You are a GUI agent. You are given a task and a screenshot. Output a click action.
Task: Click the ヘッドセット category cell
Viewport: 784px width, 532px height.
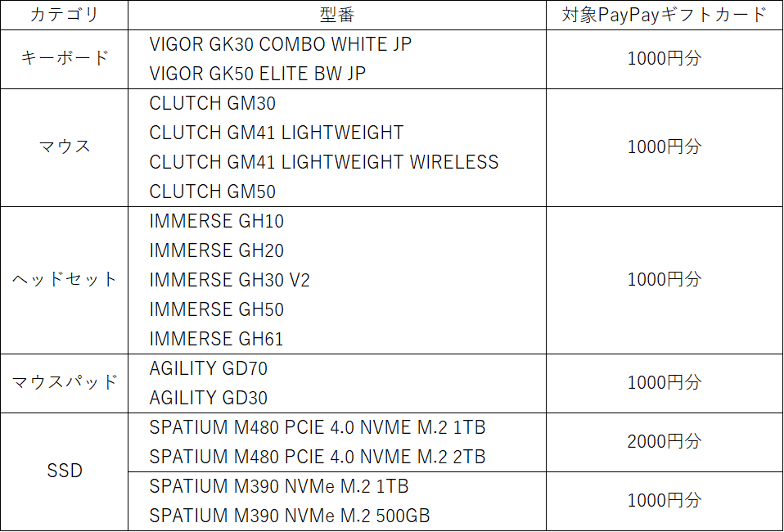[x=65, y=280]
